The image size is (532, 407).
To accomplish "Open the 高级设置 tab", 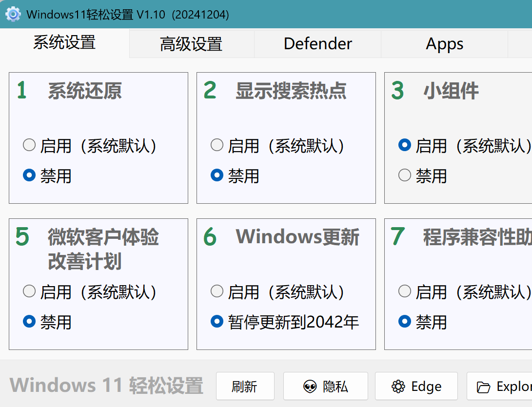I will coord(192,44).
